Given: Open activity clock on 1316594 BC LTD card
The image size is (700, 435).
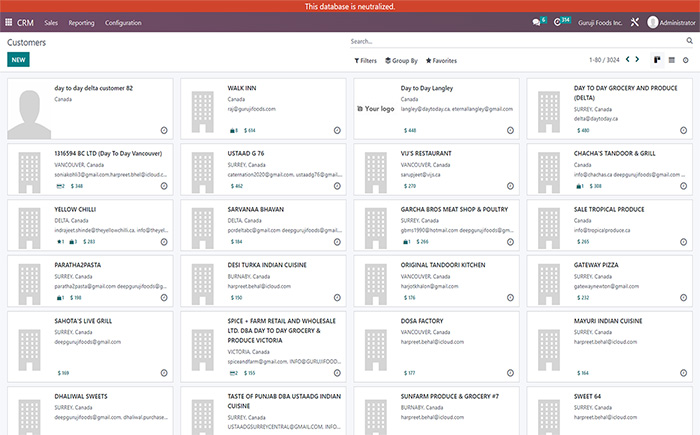Looking at the screenshot, I should (x=164, y=186).
